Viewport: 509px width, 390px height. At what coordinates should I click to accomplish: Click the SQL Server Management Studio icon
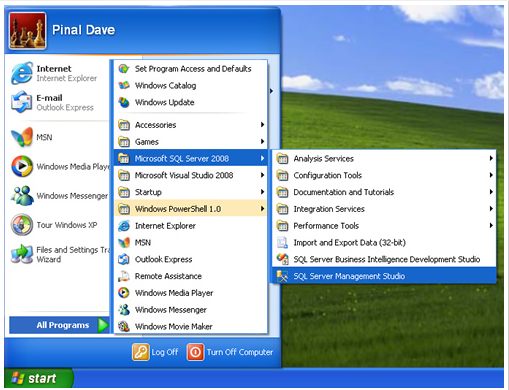pyautogui.click(x=283, y=276)
